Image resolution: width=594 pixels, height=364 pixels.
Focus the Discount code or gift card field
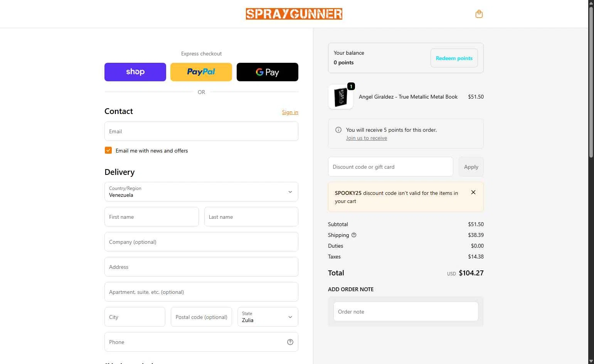390,167
